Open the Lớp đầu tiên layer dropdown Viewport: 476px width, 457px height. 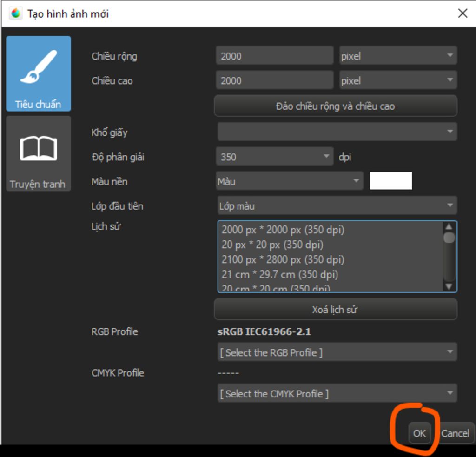pyautogui.click(x=337, y=206)
